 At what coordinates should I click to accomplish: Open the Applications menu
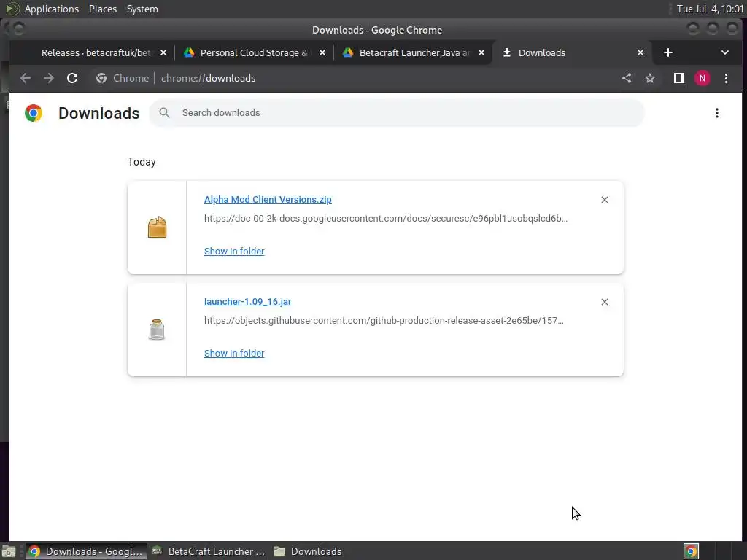tap(52, 9)
